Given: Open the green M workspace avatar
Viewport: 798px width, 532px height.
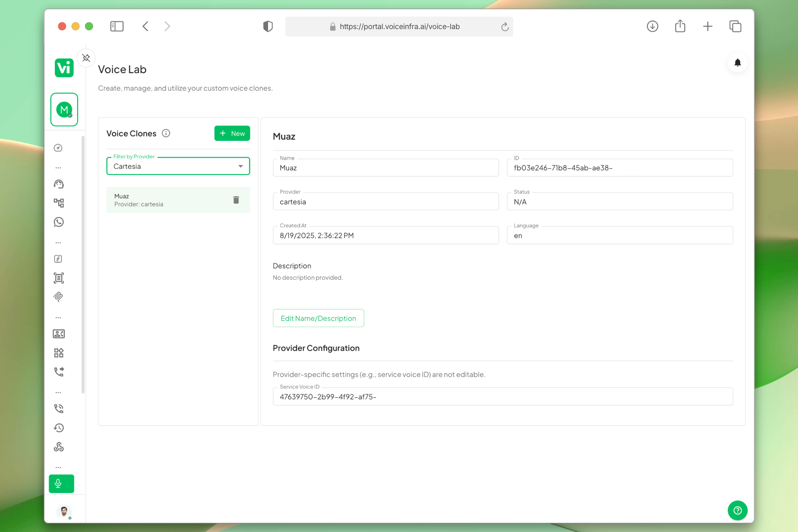Looking at the screenshot, I should click(x=64, y=110).
